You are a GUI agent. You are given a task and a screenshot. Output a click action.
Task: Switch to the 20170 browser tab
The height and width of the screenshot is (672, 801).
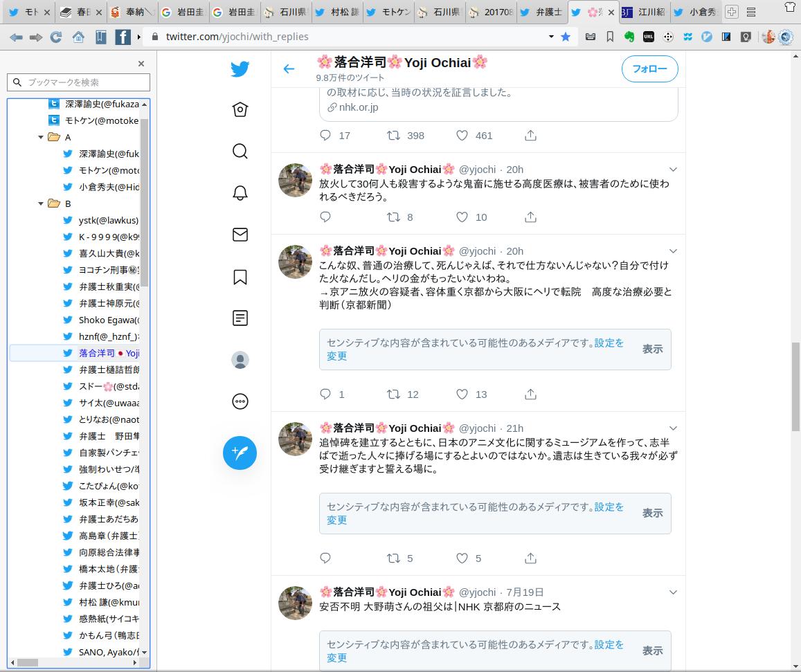pyautogui.click(x=491, y=12)
